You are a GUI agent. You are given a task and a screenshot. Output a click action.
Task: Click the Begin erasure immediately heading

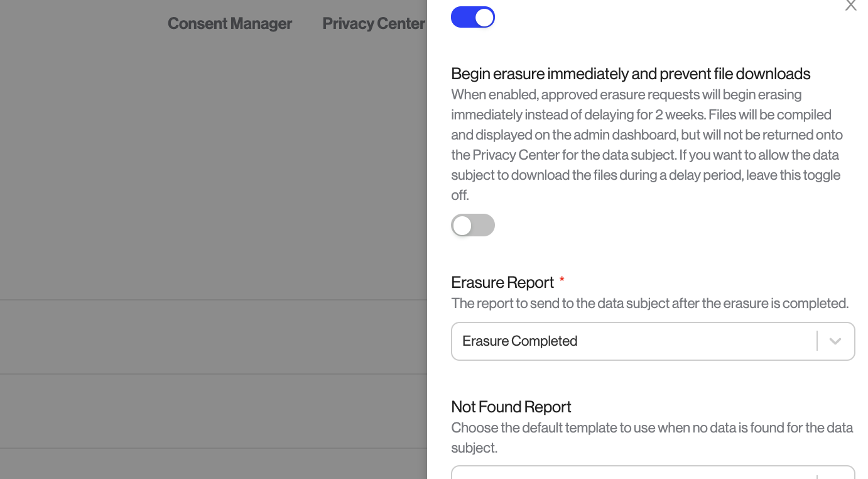coord(631,74)
